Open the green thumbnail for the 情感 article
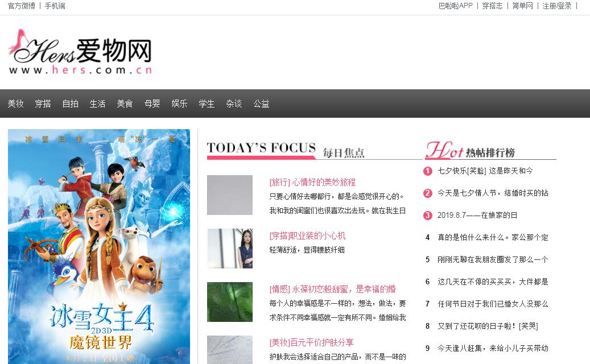590x364 pixels. [x=230, y=302]
